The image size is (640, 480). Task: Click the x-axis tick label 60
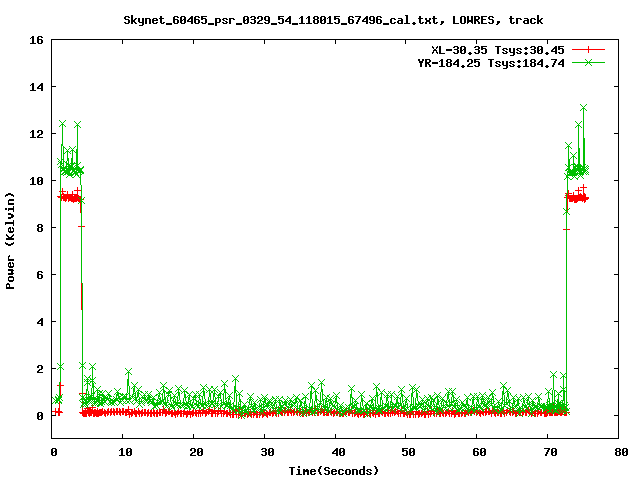[x=480, y=452]
